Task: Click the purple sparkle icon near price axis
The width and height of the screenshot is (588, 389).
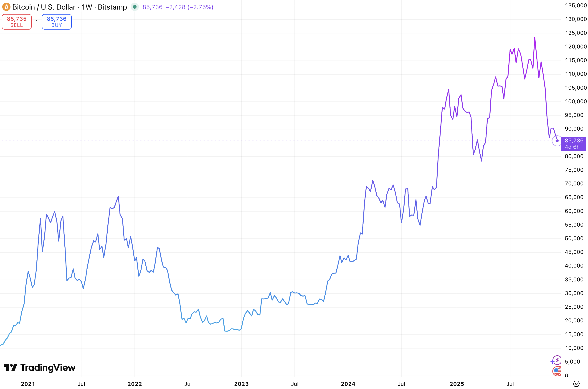Action: [x=552, y=361]
